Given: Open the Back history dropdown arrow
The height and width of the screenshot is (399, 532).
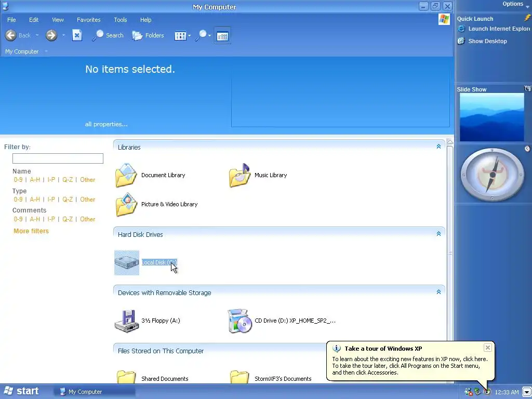Looking at the screenshot, I should 37,35.
